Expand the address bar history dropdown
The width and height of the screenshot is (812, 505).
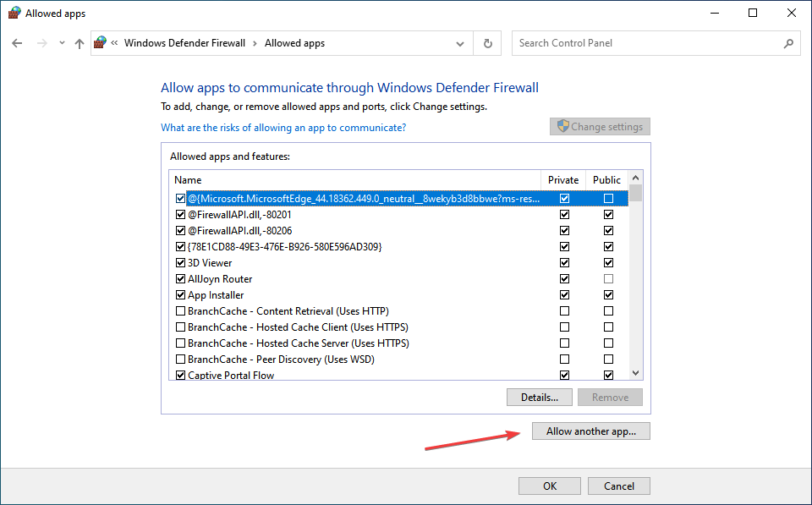[x=460, y=43]
